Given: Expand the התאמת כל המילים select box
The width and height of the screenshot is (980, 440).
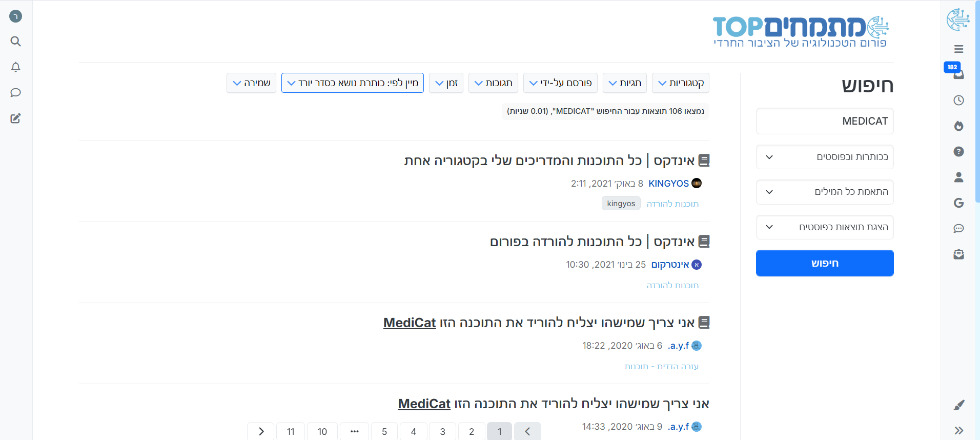Looking at the screenshot, I should 825,192.
